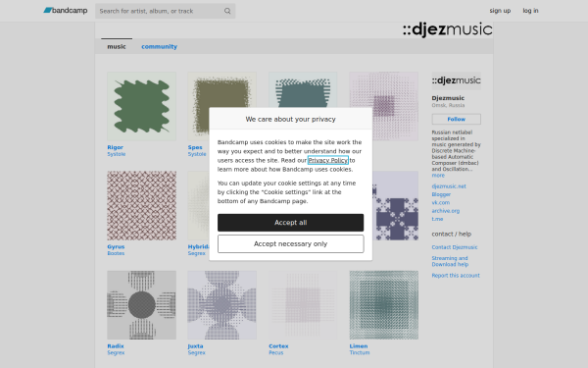Click the Bandcamp logo
The width and height of the screenshot is (588, 368).
point(66,11)
